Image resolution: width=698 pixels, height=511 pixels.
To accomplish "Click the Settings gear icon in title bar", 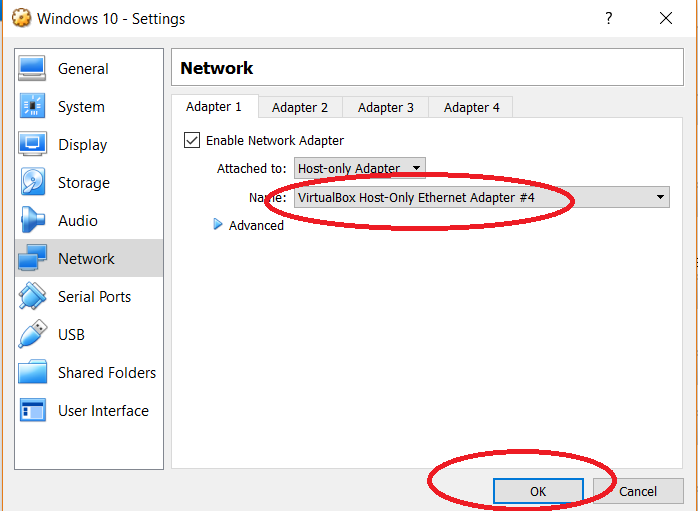I will click(x=21, y=18).
